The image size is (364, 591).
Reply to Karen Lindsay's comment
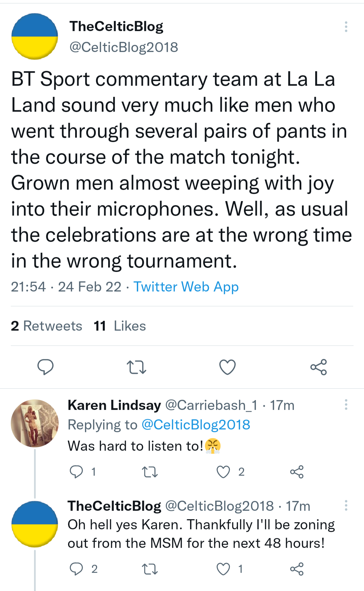click(76, 472)
